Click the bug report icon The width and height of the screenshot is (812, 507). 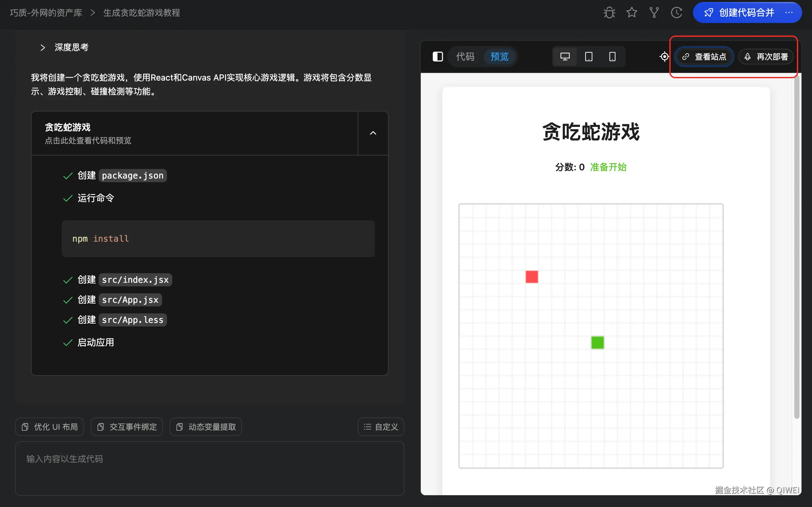(609, 13)
